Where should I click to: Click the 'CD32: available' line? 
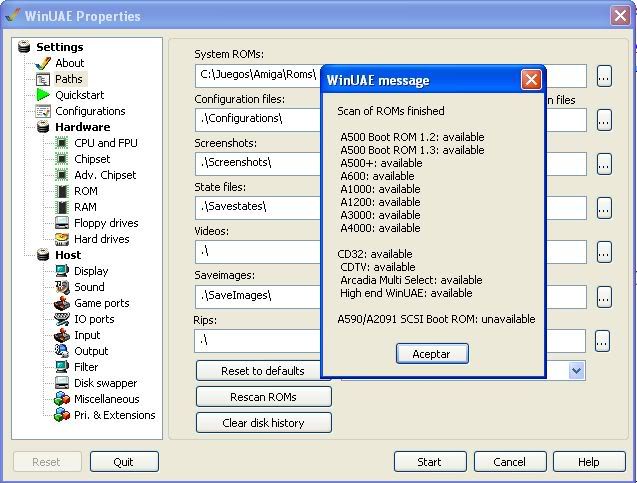(375, 254)
